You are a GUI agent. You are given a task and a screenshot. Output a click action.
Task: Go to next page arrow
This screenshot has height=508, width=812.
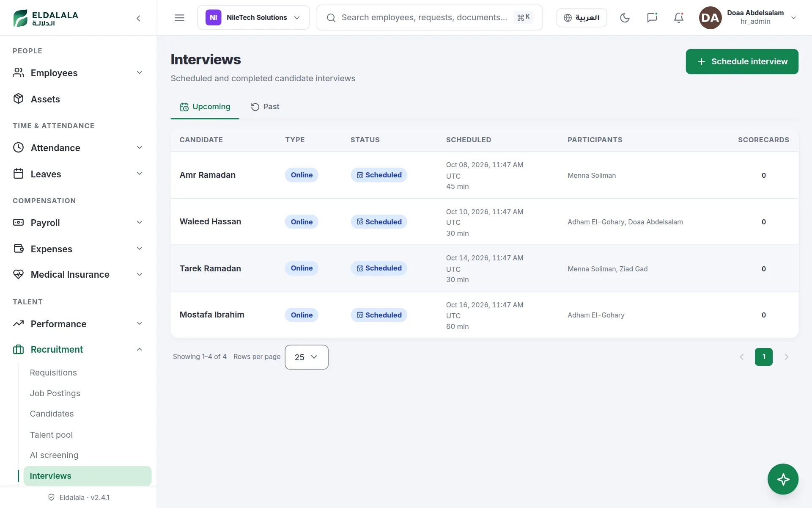[786, 357]
